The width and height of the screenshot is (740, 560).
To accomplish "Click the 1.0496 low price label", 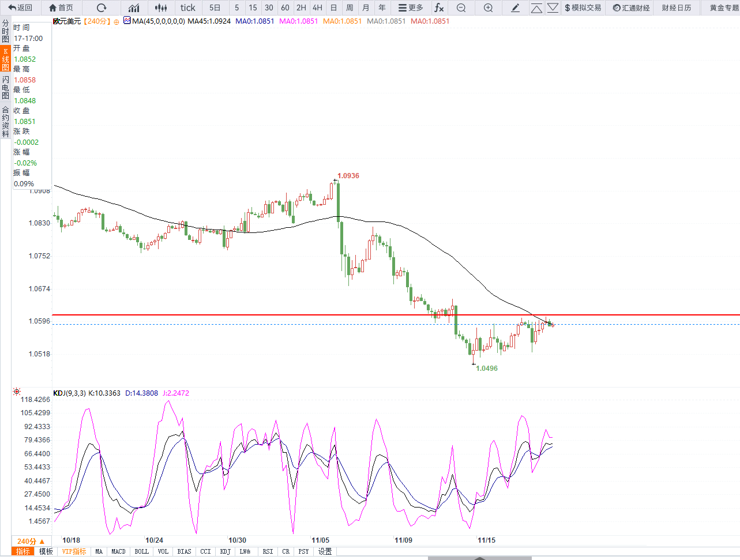I will (x=487, y=369).
